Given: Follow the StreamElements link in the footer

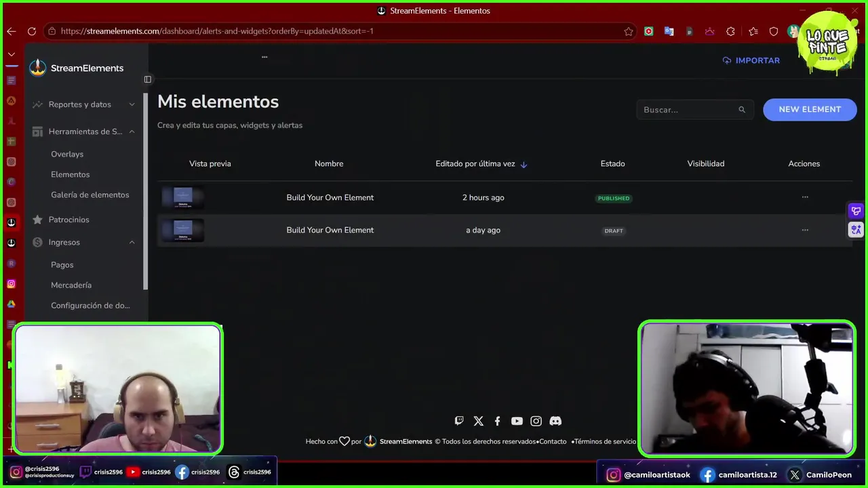Looking at the screenshot, I should coord(406,441).
